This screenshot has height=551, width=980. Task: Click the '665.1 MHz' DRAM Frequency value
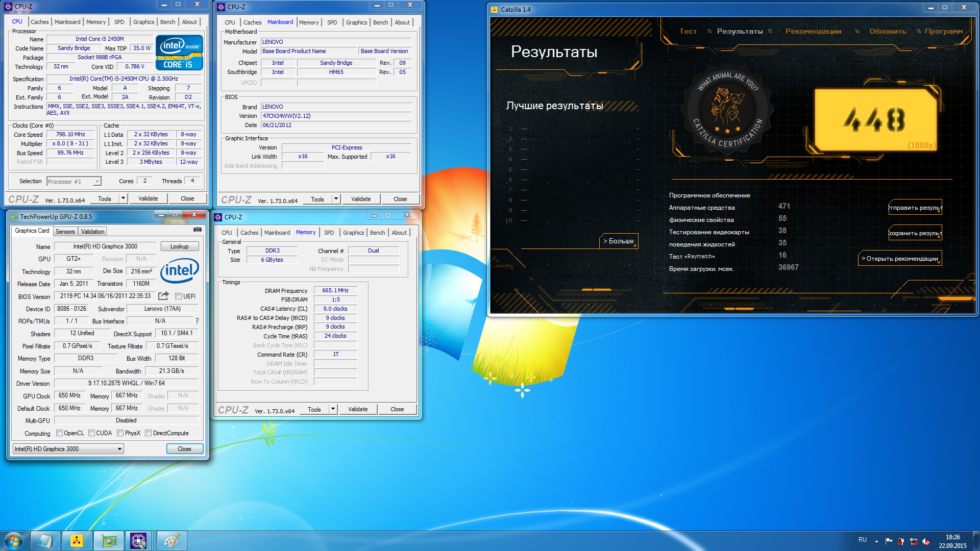tap(335, 290)
